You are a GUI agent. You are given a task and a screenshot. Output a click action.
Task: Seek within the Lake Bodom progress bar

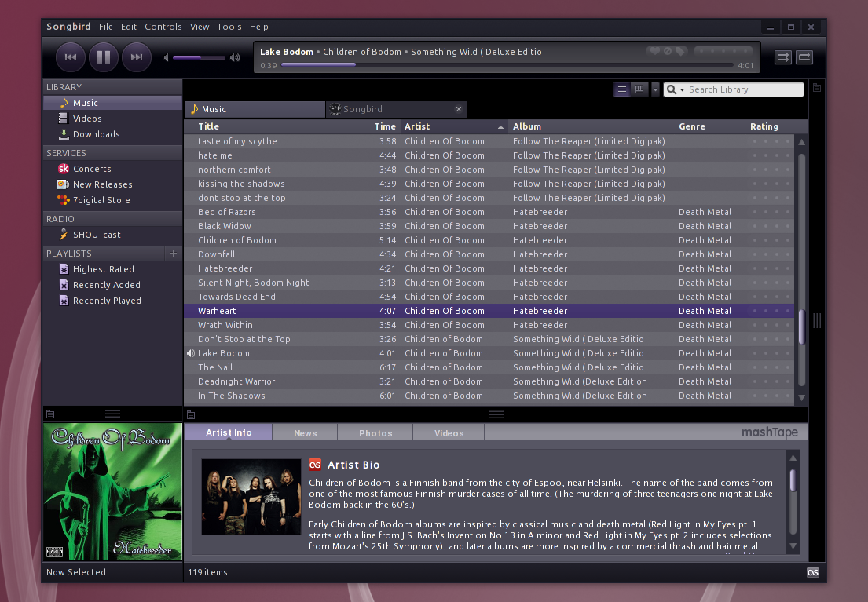coord(507,65)
